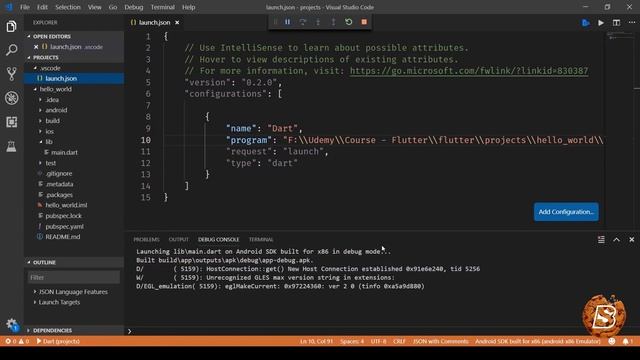Pause the debug session
Viewport: 640px width, 360px height.
click(288, 22)
